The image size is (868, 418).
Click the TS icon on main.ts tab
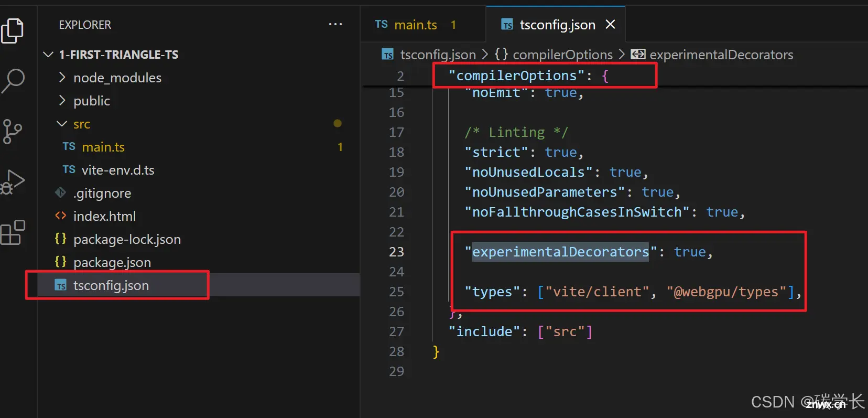[x=382, y=24]
